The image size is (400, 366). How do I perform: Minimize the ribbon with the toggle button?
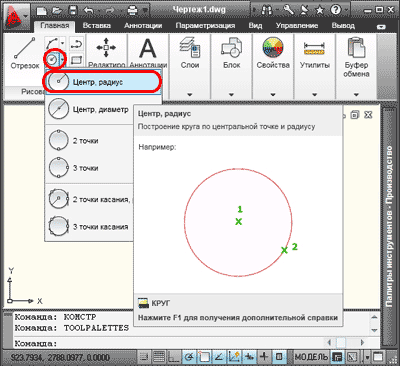point(381,27)
